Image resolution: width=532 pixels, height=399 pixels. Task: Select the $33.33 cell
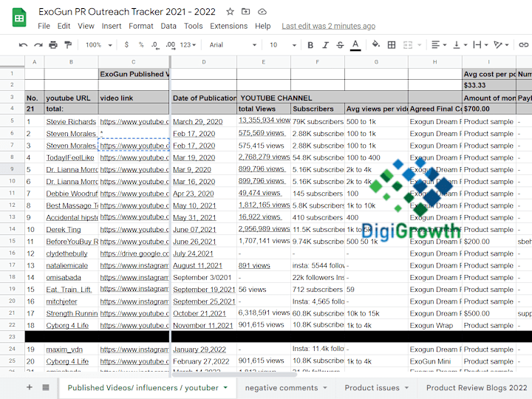489,85
